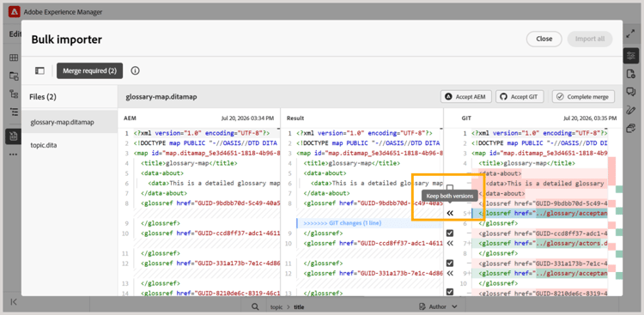
Task: Click the Close button
Action: tap(544, 39)
